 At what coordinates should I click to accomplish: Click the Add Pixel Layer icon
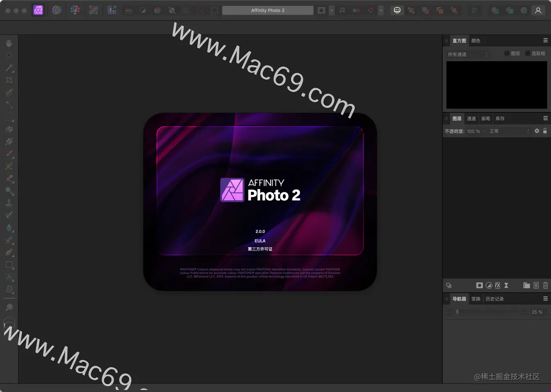tap(536, 285)
